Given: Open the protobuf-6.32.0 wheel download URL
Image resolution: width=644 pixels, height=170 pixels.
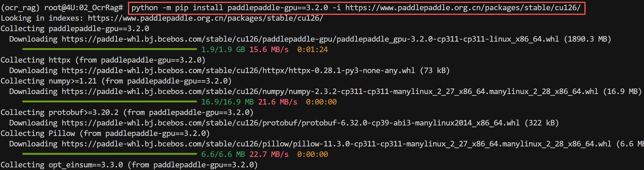Looking at the screenshot, I should 291,123.
